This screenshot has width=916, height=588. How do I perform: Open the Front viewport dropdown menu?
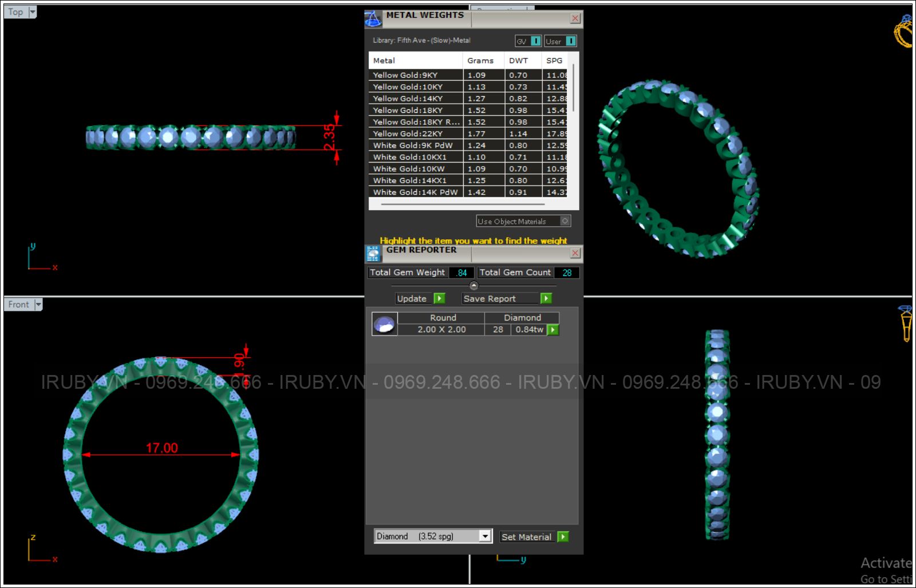coord(38,305)
